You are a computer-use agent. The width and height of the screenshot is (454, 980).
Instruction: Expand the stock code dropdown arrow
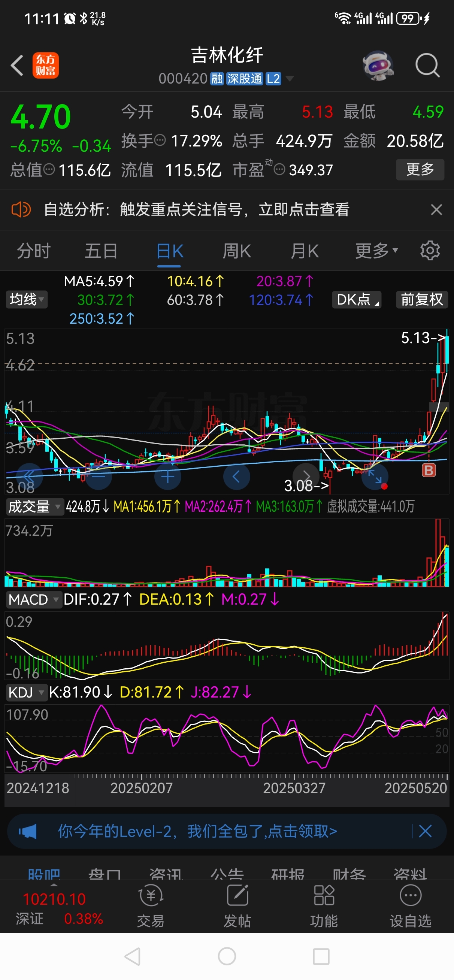(290, 79)
